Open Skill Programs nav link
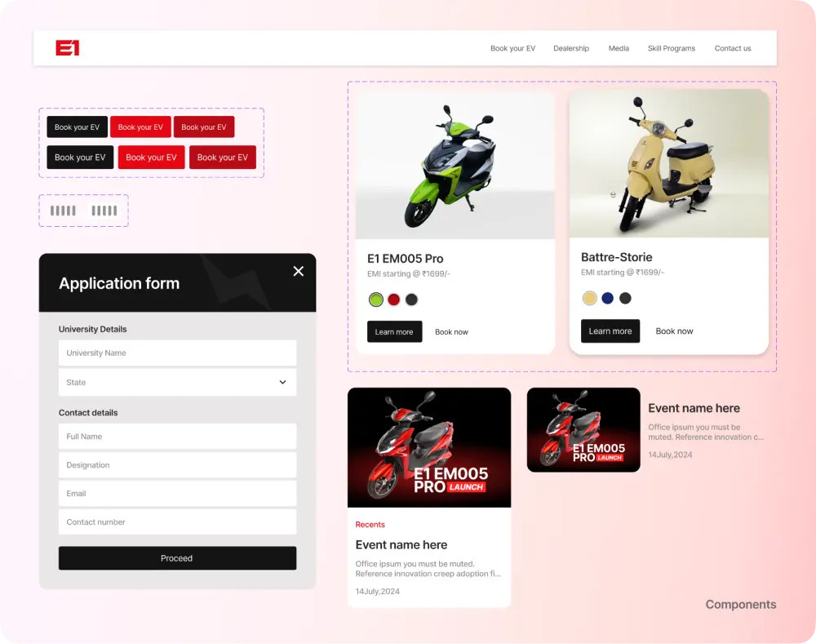816x644 pixels. (x=671, y=48)
